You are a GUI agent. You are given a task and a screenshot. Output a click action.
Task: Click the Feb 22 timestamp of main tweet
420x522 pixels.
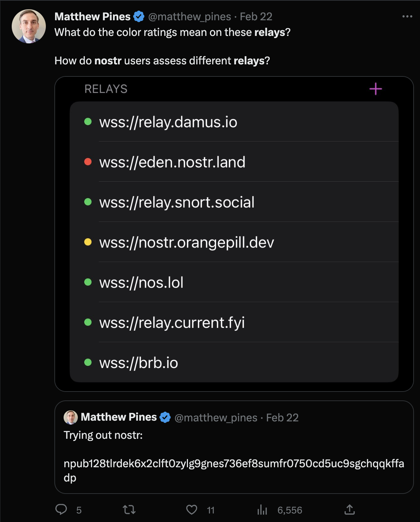coord(256,16)
